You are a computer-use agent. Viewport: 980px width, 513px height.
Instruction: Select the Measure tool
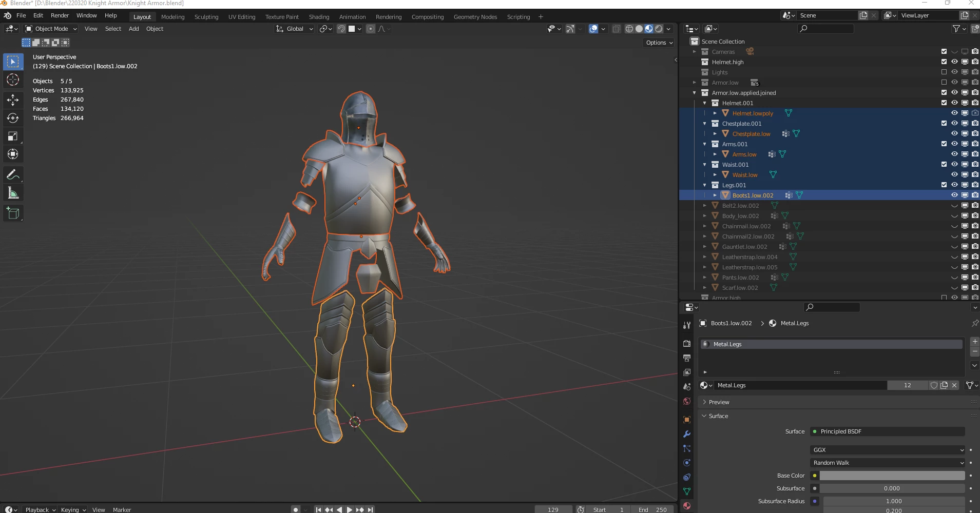pyautogui.click(x=13, y=193)
